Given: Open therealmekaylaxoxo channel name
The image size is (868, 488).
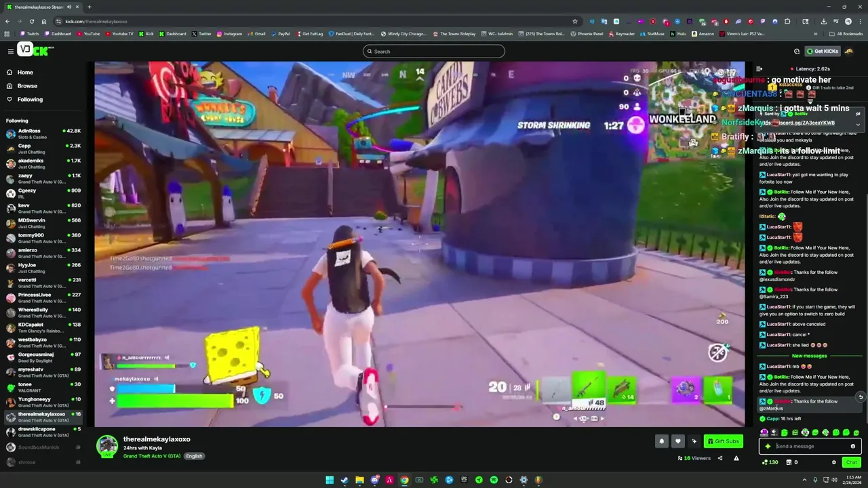Looking at the screenshot, I should (157, 439).
